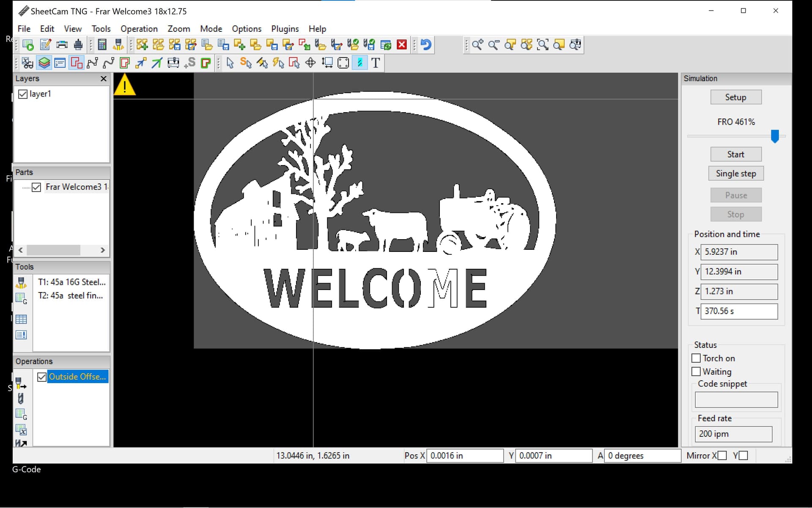The width and height of the screenshot is (812, 508).
Task: Open the Help menu
Action: [x=317, y=29]
